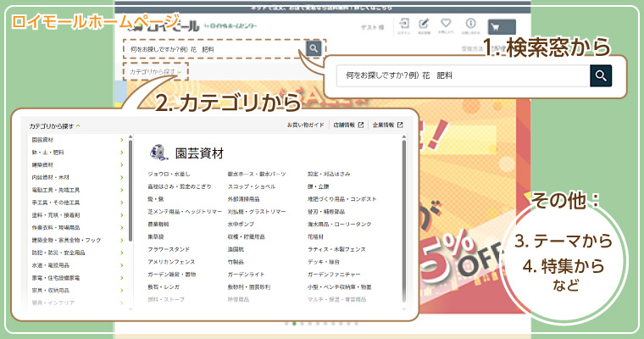644x339 pixels.
Task: Select 寝具・インテリア in the category list
Action: (53, 303)
